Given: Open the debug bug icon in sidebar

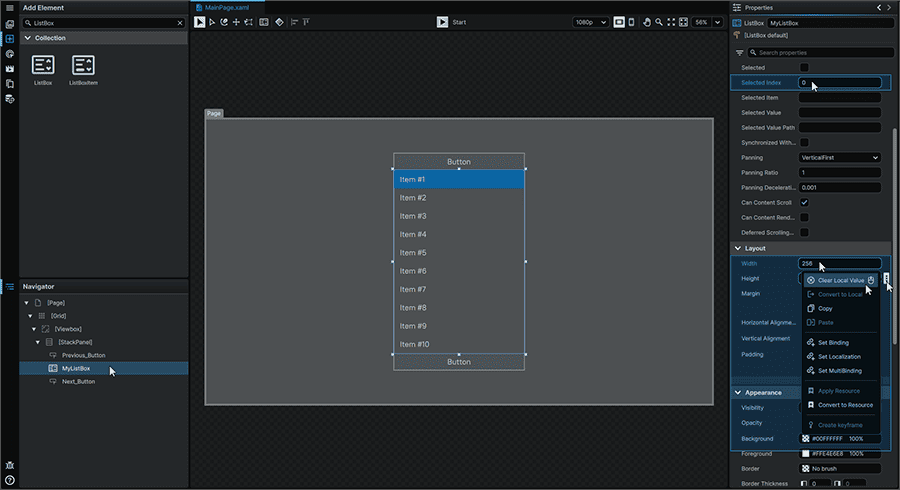Looking at the screenshot, I should pos(9,465).
